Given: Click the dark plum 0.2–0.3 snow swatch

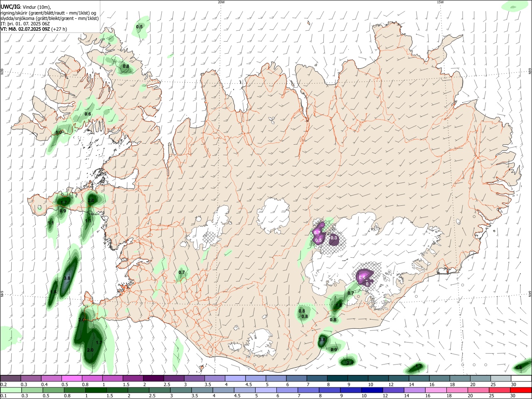Looking at the screenshot, I should click(10, 378).
